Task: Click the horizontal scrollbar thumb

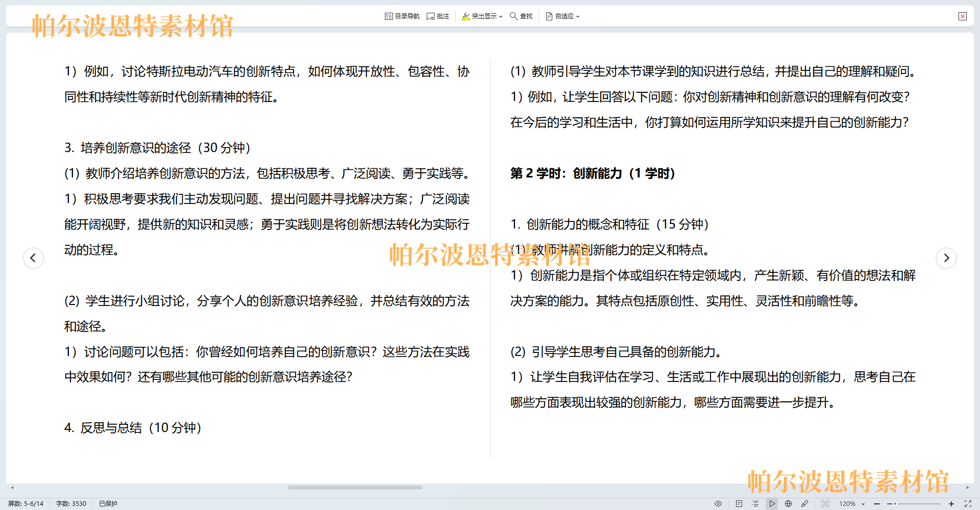Action: [355, 488]
